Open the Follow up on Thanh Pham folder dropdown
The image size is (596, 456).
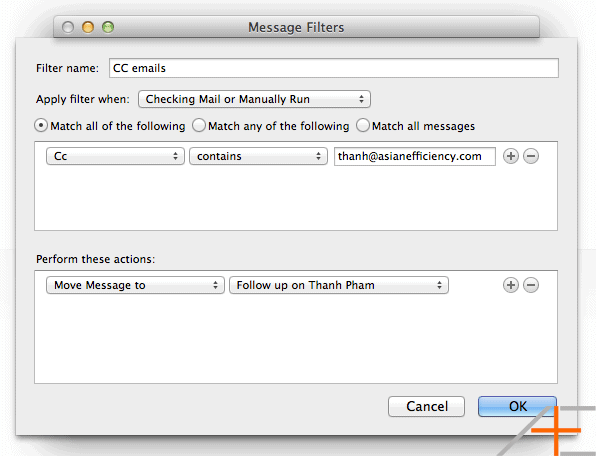click(339, 285)
